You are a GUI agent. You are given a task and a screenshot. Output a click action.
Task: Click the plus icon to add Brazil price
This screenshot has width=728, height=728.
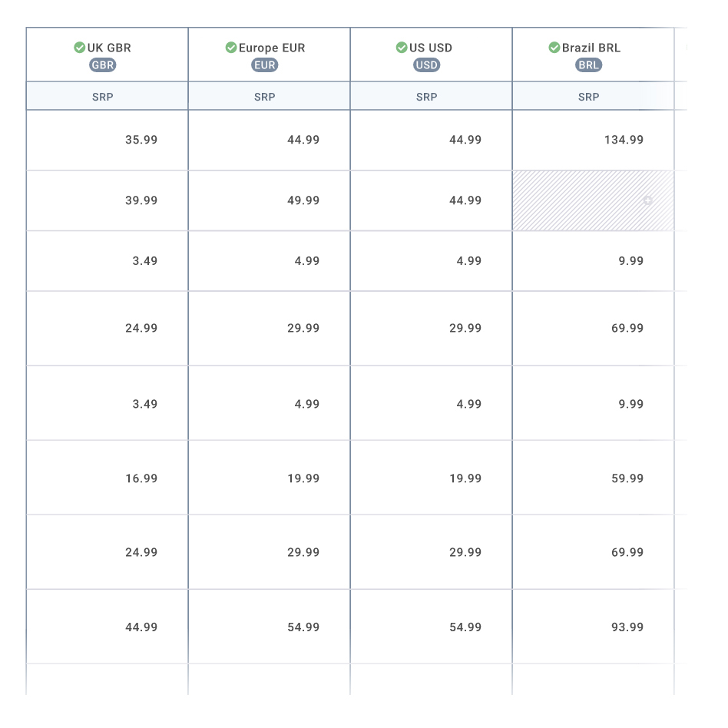(648, 200)
